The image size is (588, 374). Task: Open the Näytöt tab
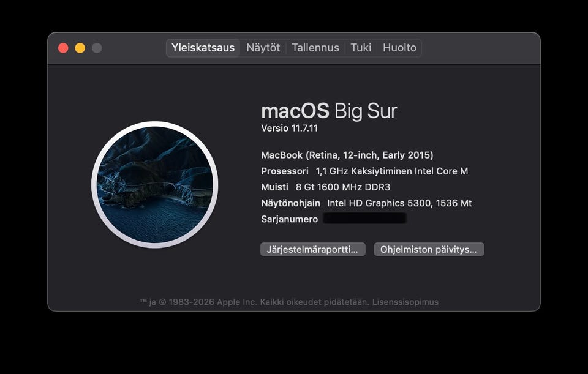[263, 48]
